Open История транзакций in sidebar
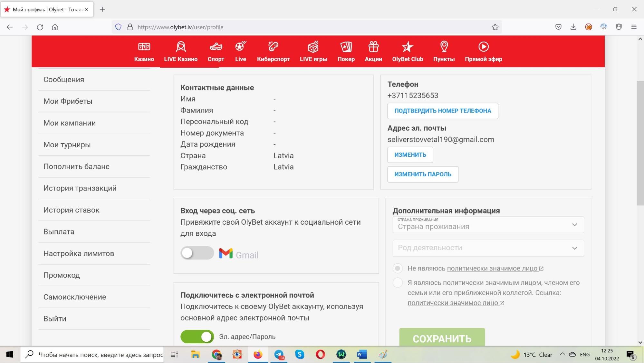The image size is (644, 363). click(94, 188)
